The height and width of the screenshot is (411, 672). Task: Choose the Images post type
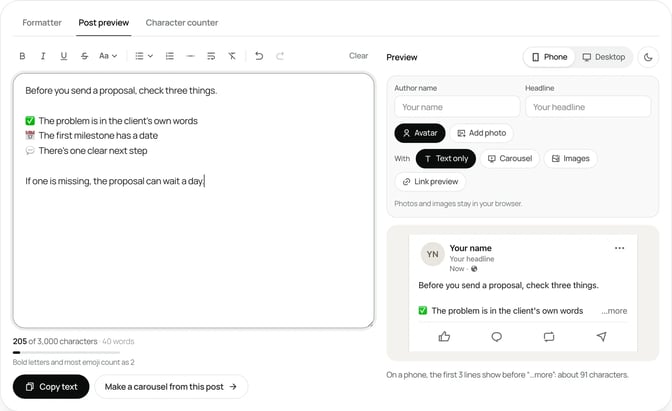pos(570,159)
